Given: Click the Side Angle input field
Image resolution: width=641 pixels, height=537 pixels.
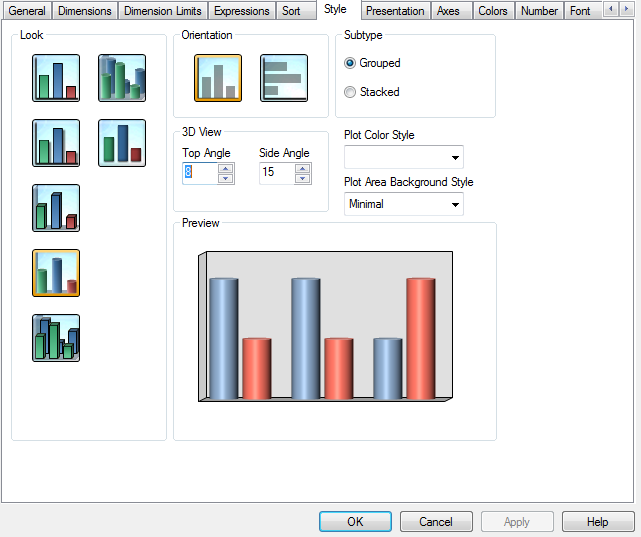Looking at the screenshot, I should click(x=277, y=173).
